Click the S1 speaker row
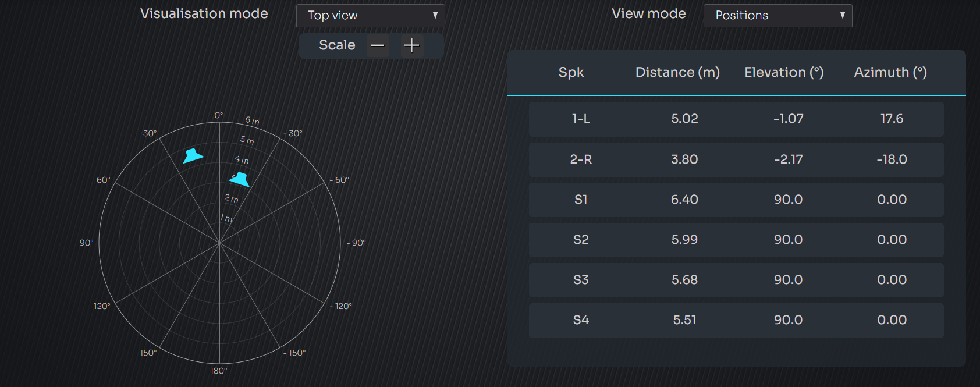980x387 pixels. (736, 200)
